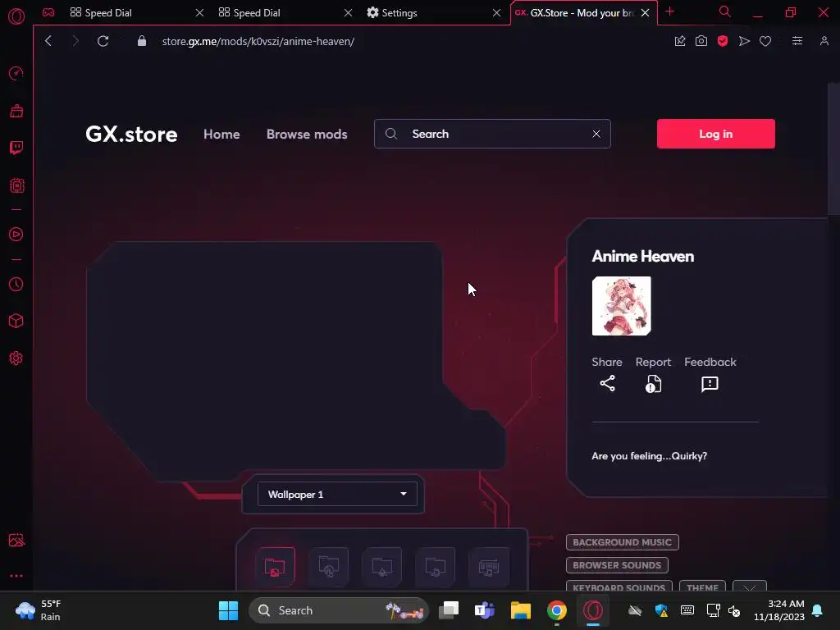Focus the GX.store Search field
840x630 pixels.
(x=492, y=134)
